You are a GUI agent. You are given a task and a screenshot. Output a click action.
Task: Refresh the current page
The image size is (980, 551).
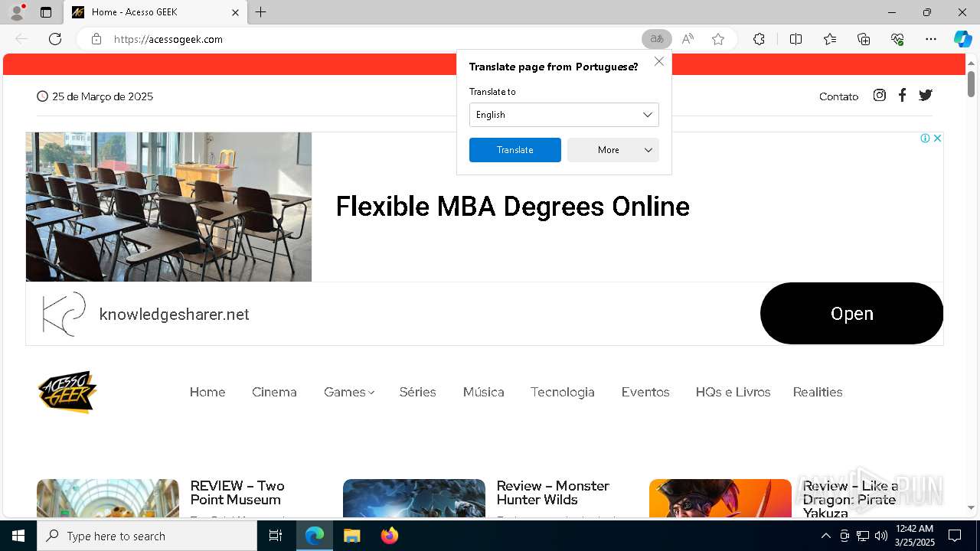point(55,39)
